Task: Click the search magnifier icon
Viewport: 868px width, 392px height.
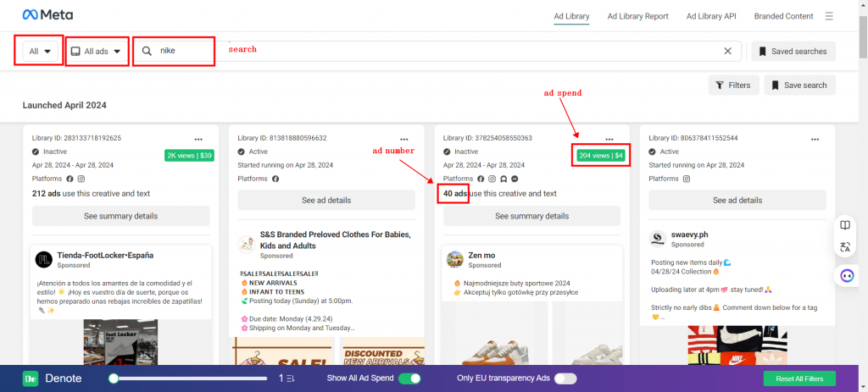Action: point(147,51)
